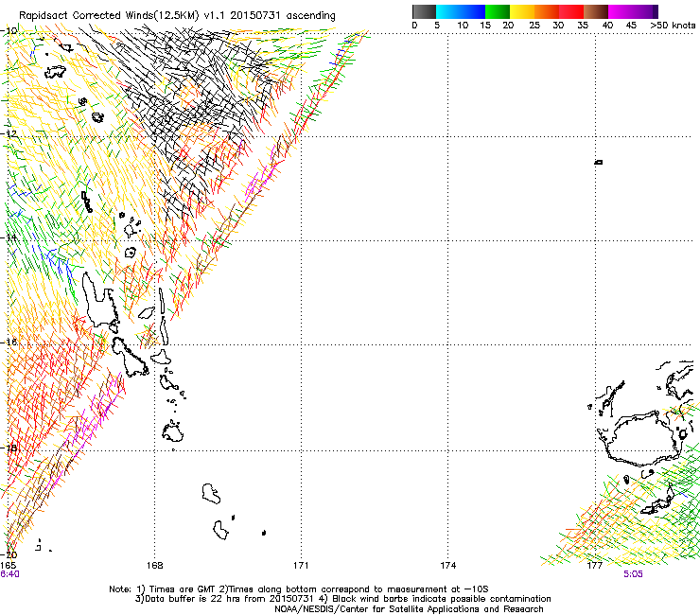
Task: Click the purple time stamp '5:05'
Action: [633, 574]
